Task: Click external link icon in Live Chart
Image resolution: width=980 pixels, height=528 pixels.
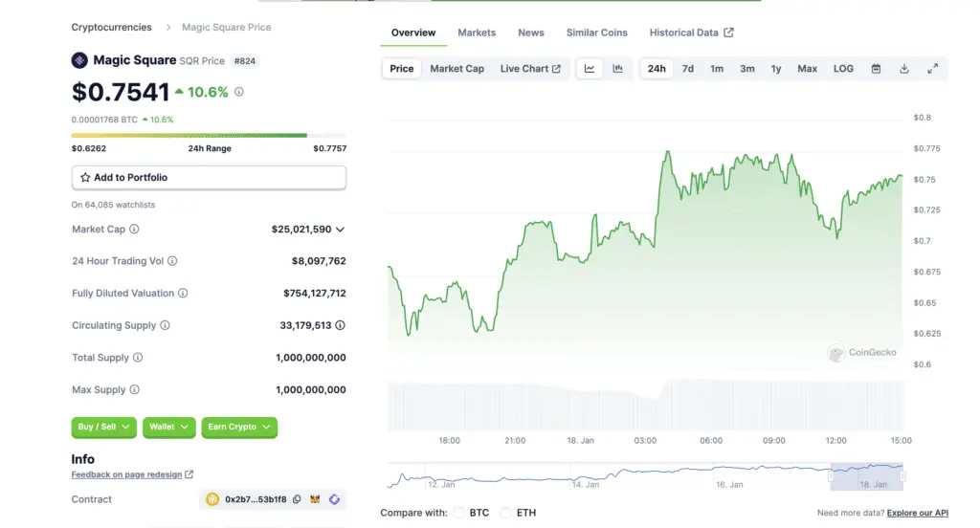Action: tap(556, 69)
